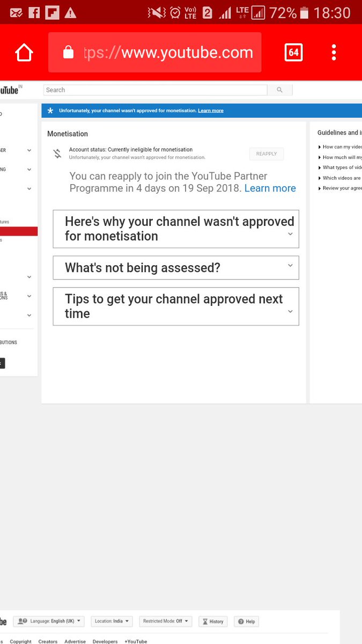Click the YouTube search magnifier button
Viewport: 362px width, 644px height.
pyautogui.click(x=279, y=90)
